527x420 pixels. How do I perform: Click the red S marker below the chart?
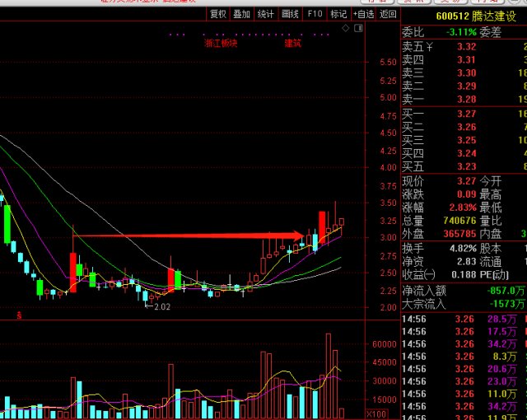[x=20, y=315]
